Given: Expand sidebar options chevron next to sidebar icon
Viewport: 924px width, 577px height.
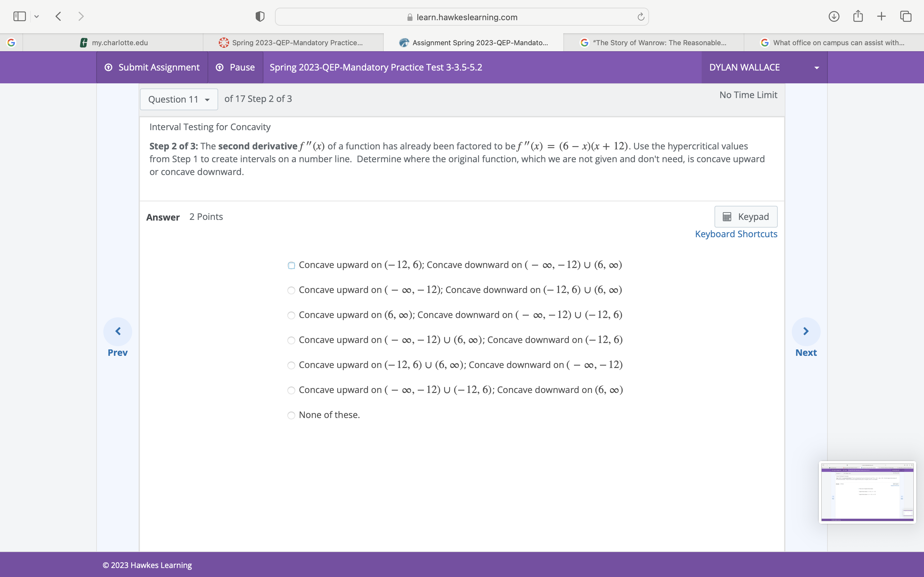Looking at the screenshot, I should click(37, 16).
